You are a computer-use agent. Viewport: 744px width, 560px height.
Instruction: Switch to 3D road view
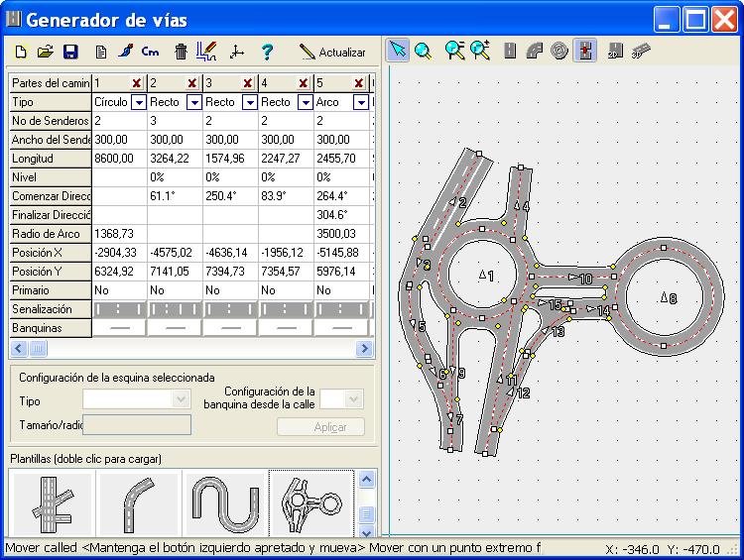[641, 51]
